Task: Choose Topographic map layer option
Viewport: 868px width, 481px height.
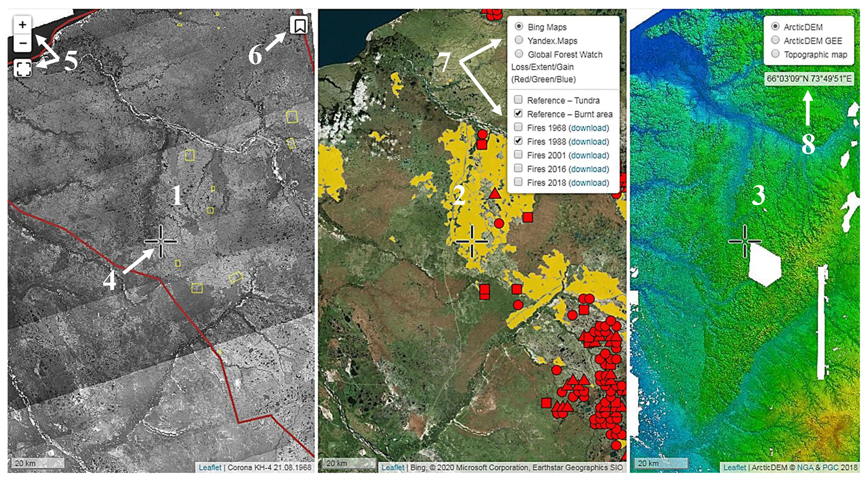Action: 775,54
